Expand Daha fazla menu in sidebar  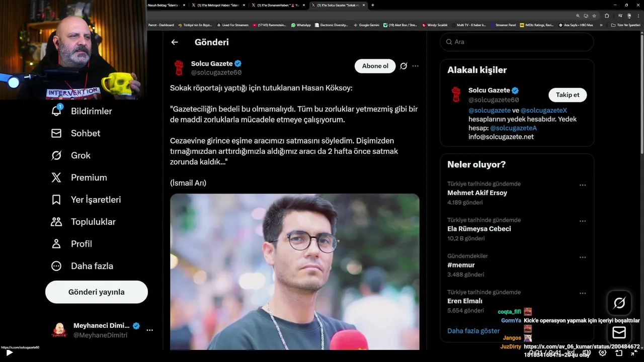pos(82,266)
